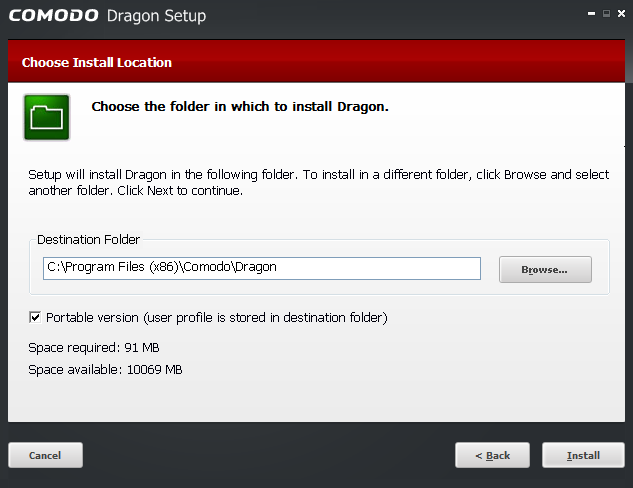633x488 pixels.
Task: Click the Destination Folder group label
Action: click(88, 240)
